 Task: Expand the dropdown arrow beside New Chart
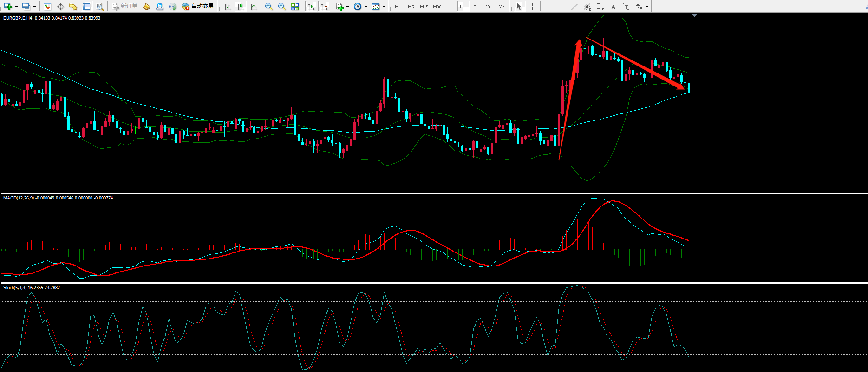pos(16,7)
